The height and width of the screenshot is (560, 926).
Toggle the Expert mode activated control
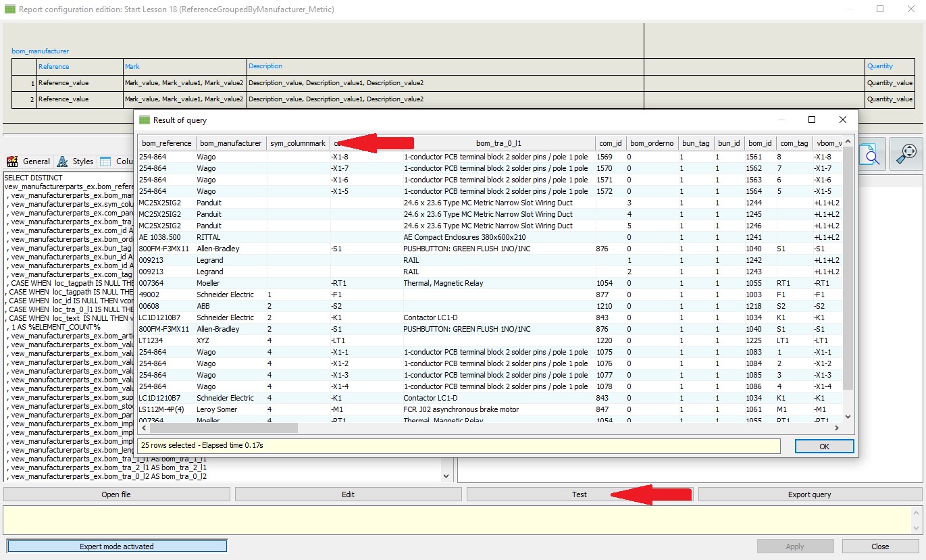[115, 546]
